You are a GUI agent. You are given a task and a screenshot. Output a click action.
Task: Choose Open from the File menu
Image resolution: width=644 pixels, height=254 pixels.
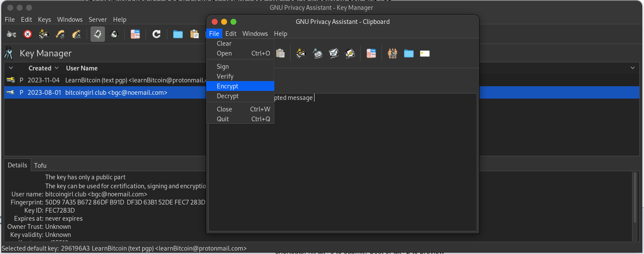(x=240, y=53)
